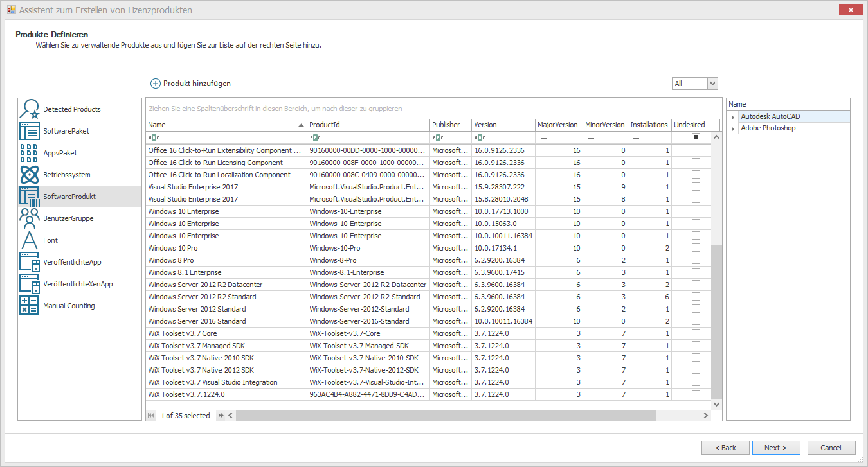Open the All filter dropdown

712,84
